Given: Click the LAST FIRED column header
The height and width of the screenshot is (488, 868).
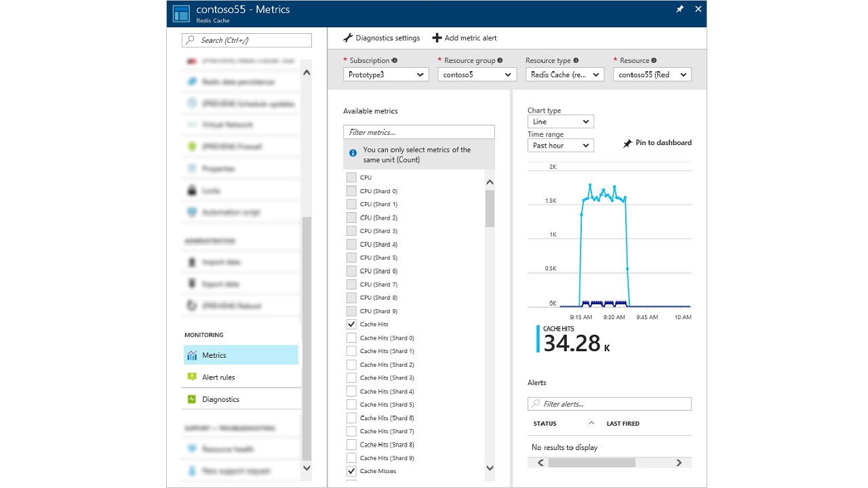Looking at the screenshot, I should 623,424.
